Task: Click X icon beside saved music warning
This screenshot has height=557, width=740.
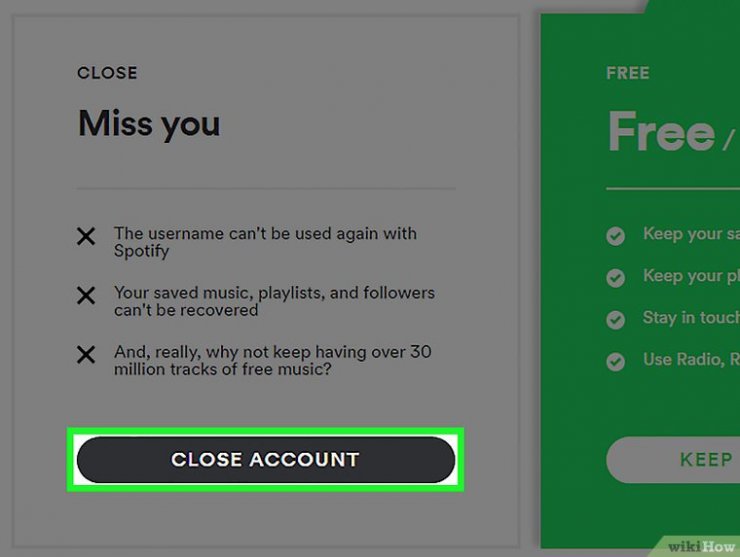Action: [x=86, y=295]
